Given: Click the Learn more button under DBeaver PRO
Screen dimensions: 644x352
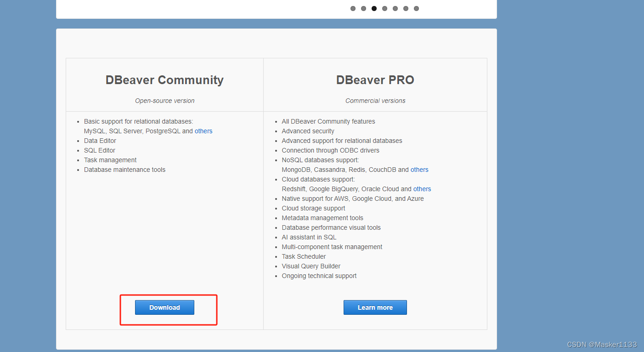Looking at the screenshot, I should click(x=375, y=307).
